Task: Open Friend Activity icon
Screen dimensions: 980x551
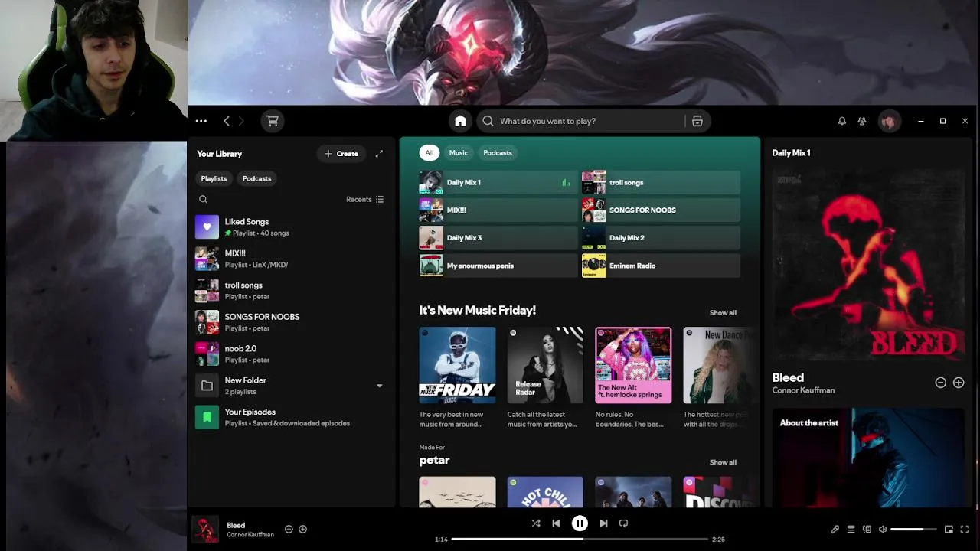Action: click(862, 121)
